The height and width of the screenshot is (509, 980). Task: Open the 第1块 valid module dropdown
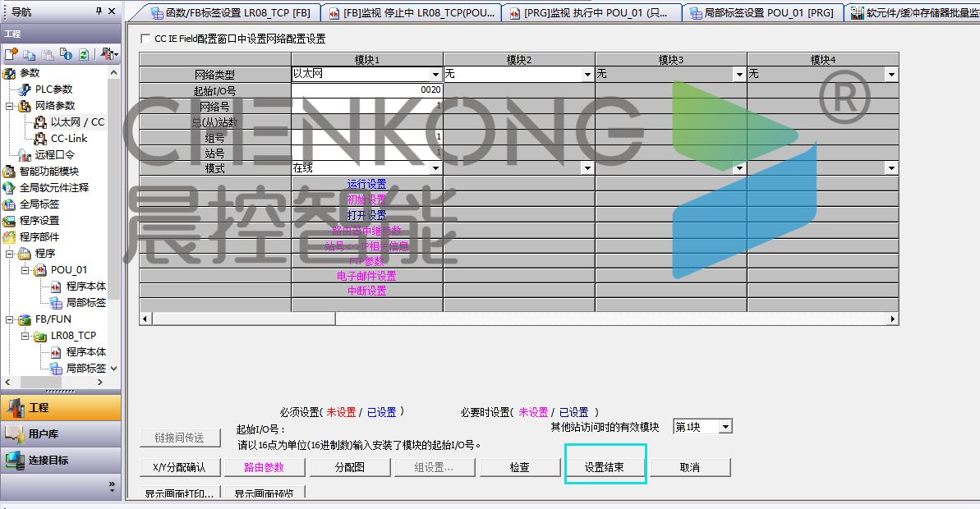[x=725, y=427]
